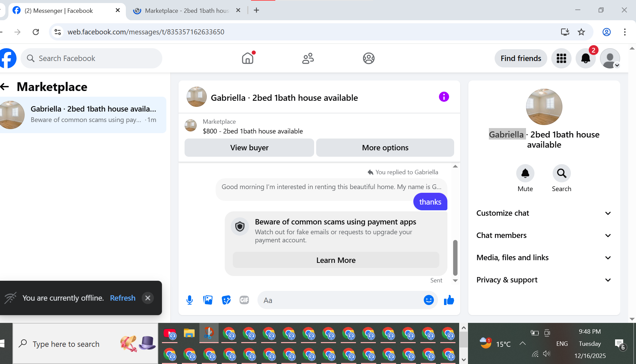This screenshot has width=636, height=364.
Task: Send a thumbs-up like
Action: pos(449,300)
